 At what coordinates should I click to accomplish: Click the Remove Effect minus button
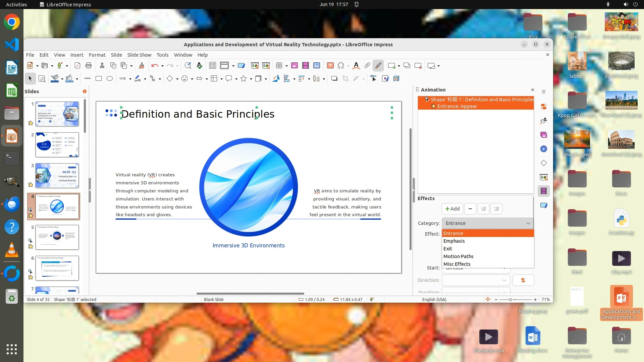click(470, 209)
